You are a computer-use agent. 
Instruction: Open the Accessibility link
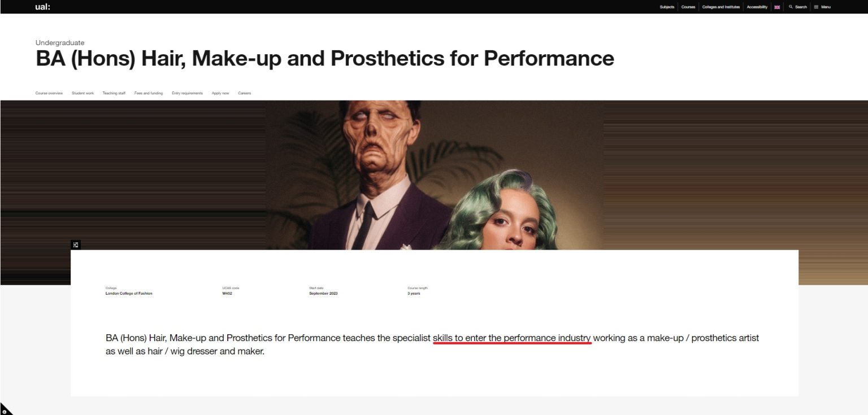tap(757, 7)
